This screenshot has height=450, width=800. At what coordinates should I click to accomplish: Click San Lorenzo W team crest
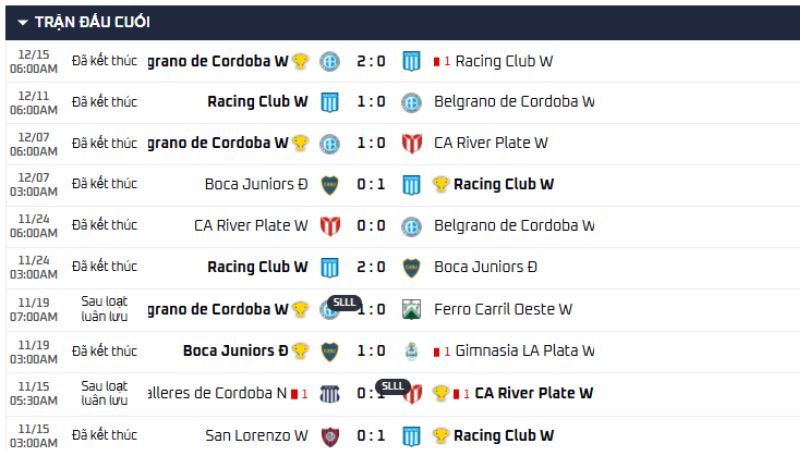coord(329,436)
